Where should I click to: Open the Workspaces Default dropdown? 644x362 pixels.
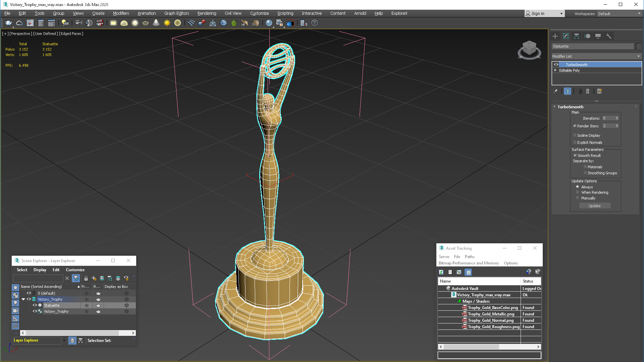pyautogui.click(x=619, y=14)
